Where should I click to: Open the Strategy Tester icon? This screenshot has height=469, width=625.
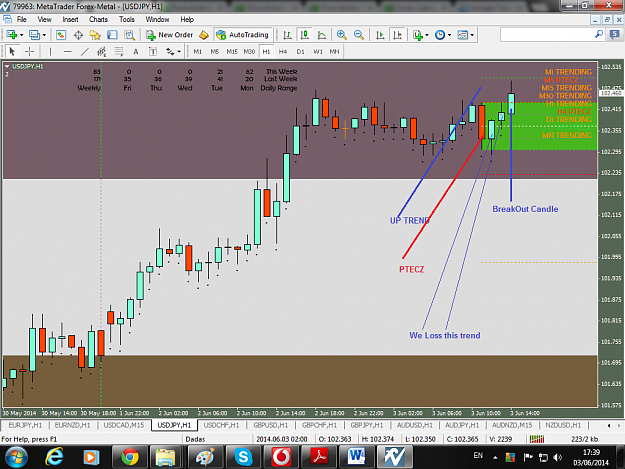(130, 35)
